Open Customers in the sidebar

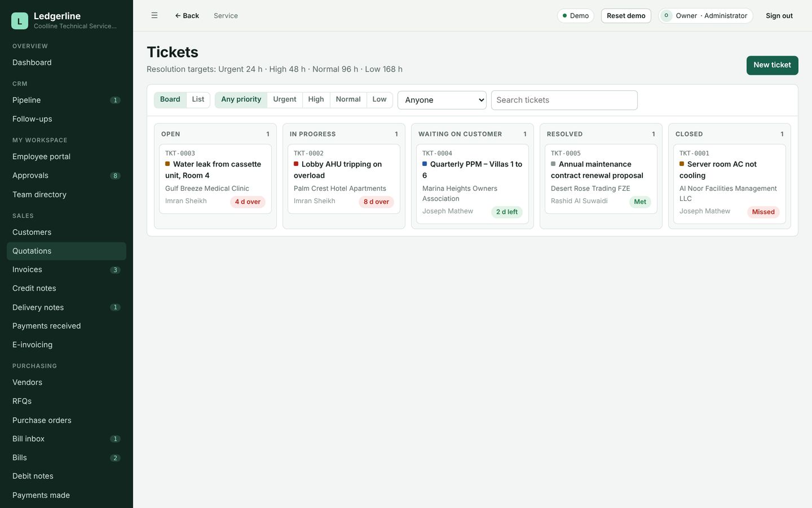[x=67, y=233]
